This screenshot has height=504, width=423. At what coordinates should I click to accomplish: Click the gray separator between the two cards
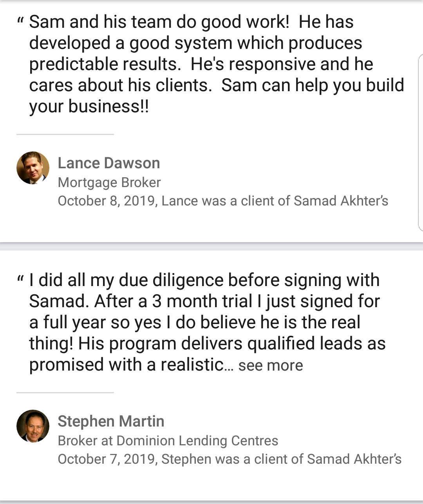211,247
